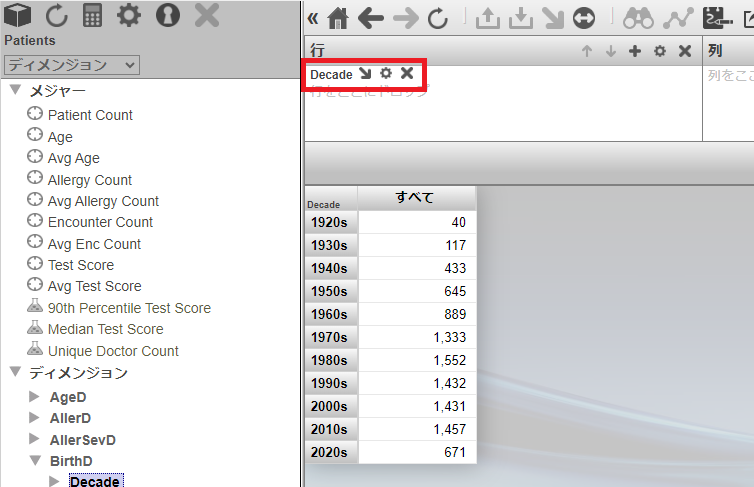Click the drilldown arrow next to Decade
Viewport: 754px width, 487px height.
coord(365,74)
